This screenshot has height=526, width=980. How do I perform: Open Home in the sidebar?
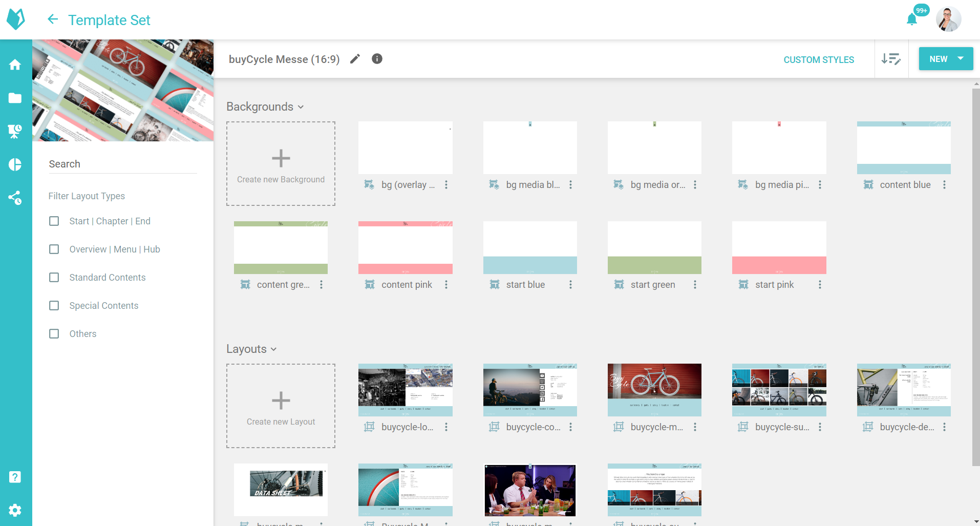tap(15, 65)
